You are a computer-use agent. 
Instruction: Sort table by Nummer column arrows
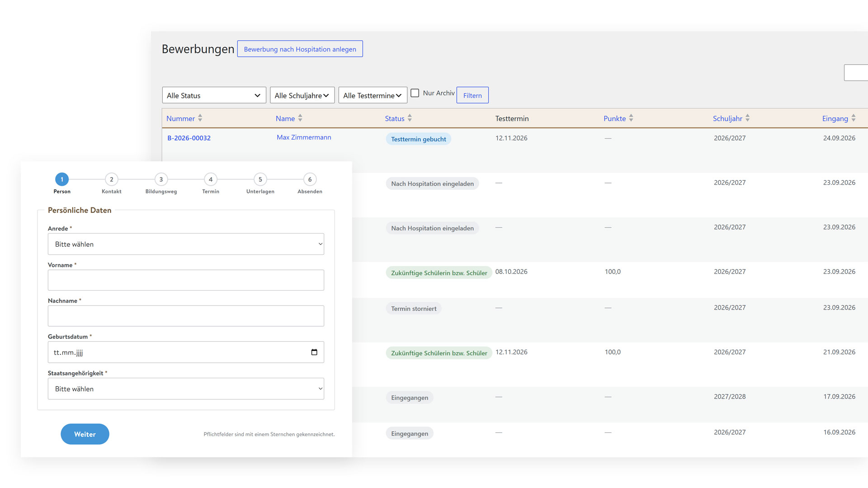pos(200,118)
